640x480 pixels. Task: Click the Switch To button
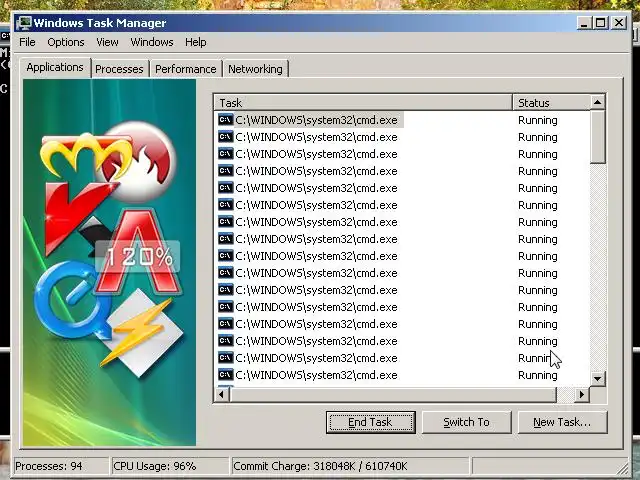[x=466, y=422]
